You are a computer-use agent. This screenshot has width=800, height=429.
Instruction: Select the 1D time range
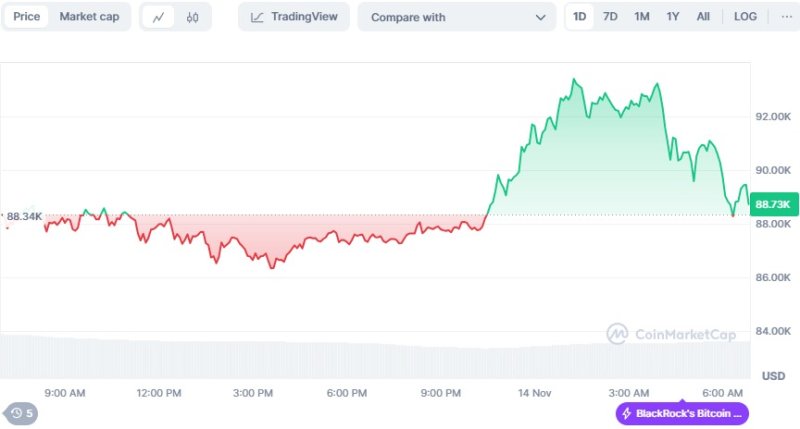(x=579, y=17)
